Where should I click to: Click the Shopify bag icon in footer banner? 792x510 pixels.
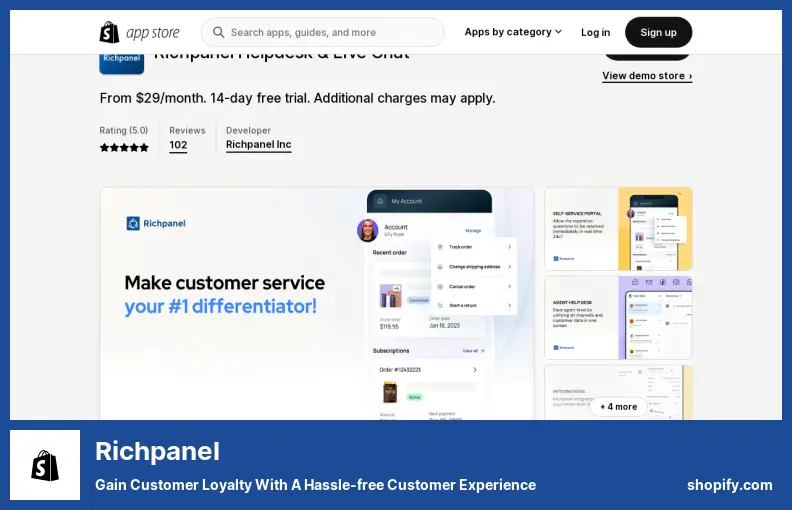(45, 465)
